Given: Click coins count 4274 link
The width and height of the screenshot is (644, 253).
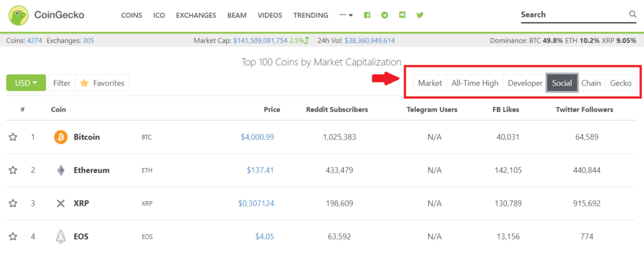Looking at the screenshot, I should [x=35, y=41].
